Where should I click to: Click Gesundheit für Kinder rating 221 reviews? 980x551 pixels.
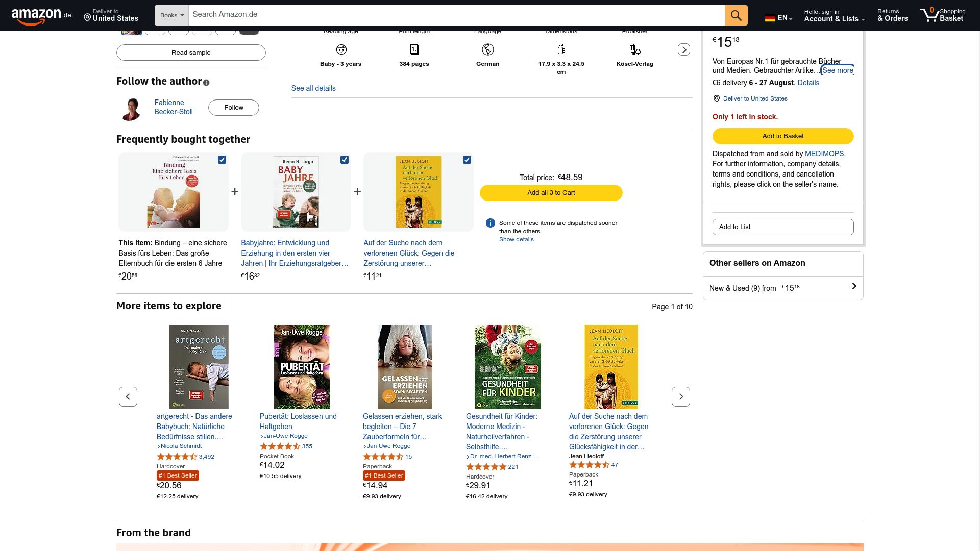(492, 467)
